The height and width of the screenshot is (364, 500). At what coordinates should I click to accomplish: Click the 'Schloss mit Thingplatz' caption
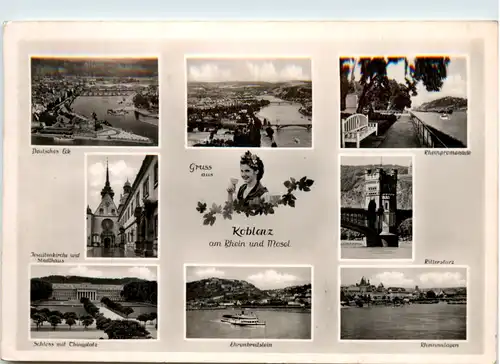(x=65, y=344)
